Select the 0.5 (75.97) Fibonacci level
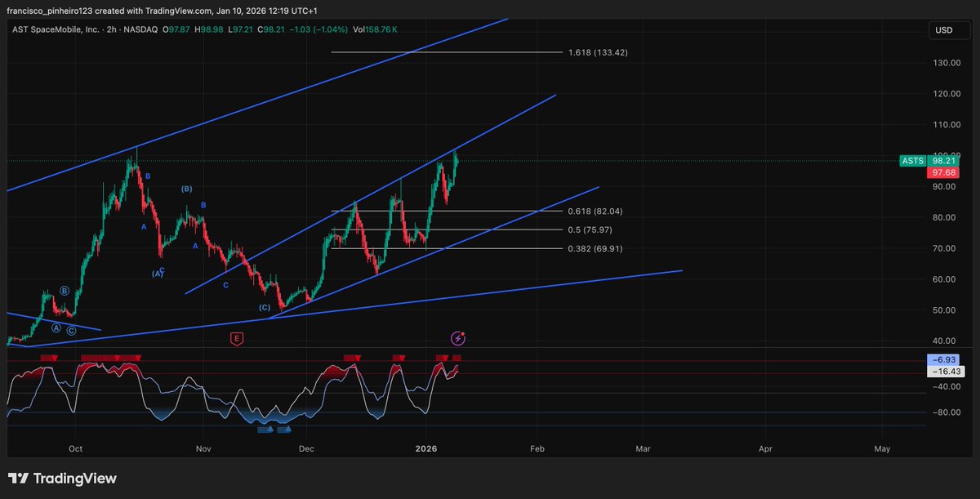The width and height of the screenshot is (980, 499). [x=590, y=230]
